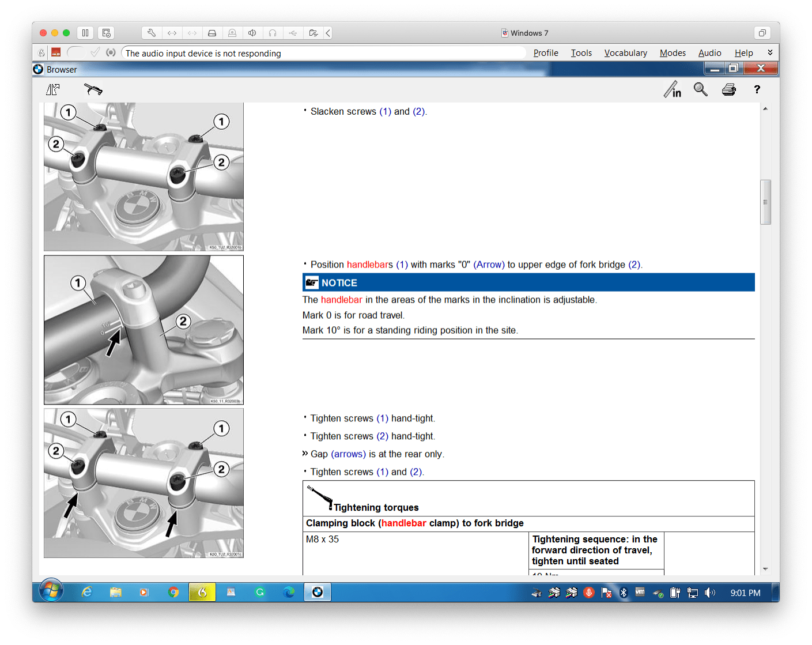Click the (arrows) link in Gap step

pos(349,454)
